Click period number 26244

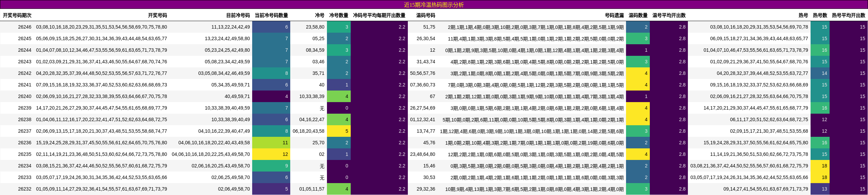pyautogui.click(x=24, y=50)
